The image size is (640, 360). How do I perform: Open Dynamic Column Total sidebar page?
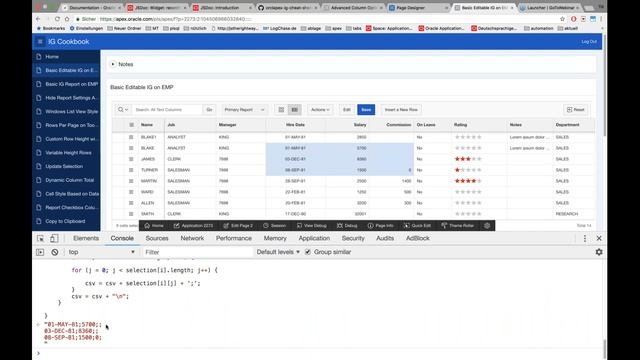click(x=66, y=180)
